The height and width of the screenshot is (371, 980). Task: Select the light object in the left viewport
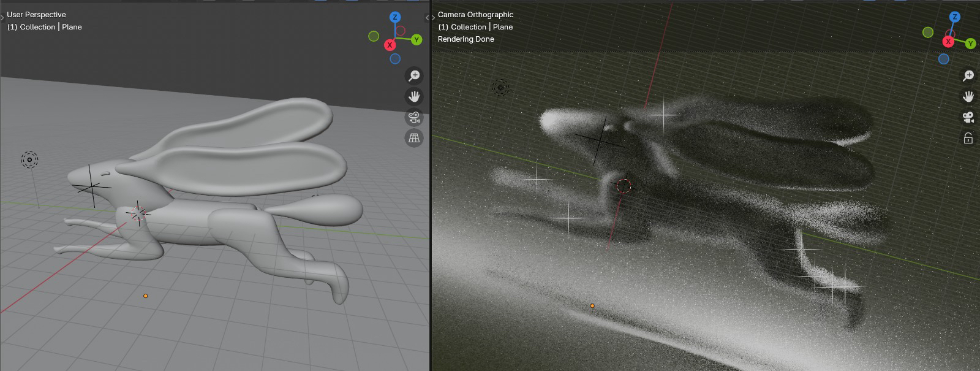[29, 160]
